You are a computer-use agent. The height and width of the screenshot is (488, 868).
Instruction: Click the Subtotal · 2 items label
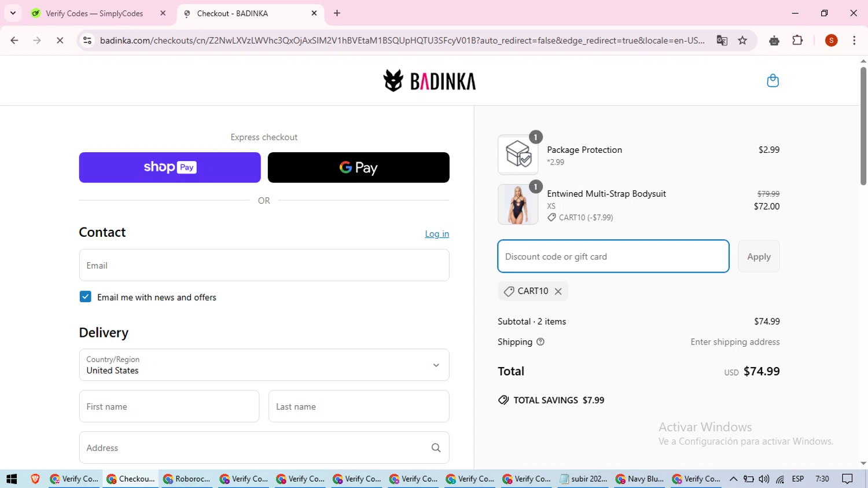pos(532,321)
